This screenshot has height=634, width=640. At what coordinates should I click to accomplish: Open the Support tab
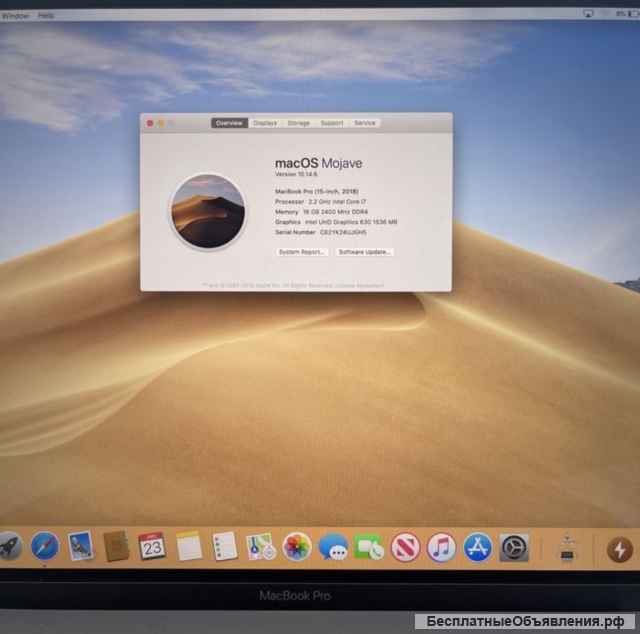[x=332, y=123]
